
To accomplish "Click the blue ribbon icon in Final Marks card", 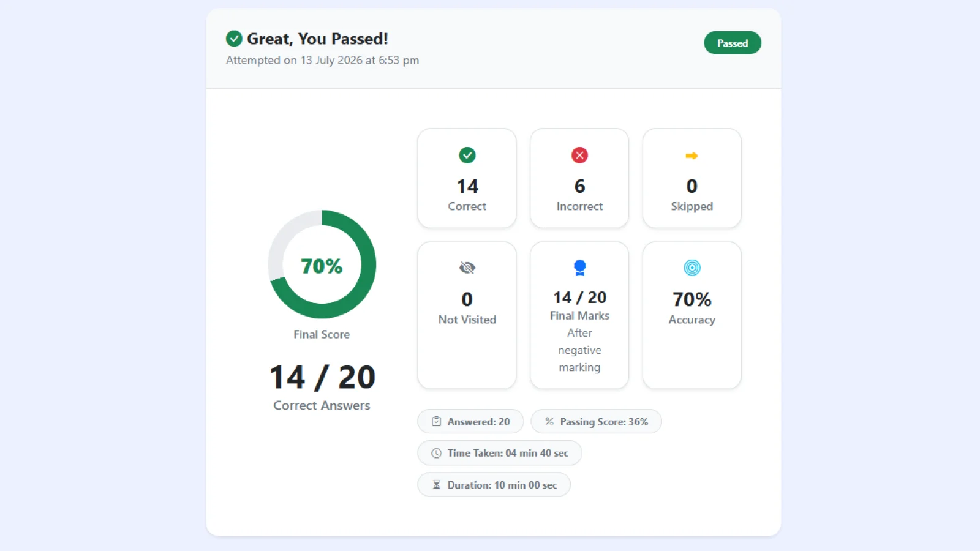I will click(x=579, y=268).
